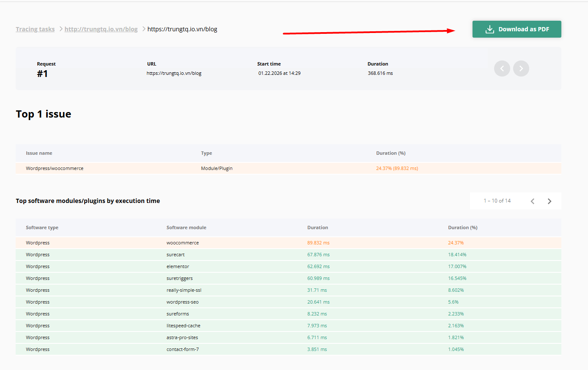Click the Software module column header
Screen dimensions: 588x370
point(187,227)
